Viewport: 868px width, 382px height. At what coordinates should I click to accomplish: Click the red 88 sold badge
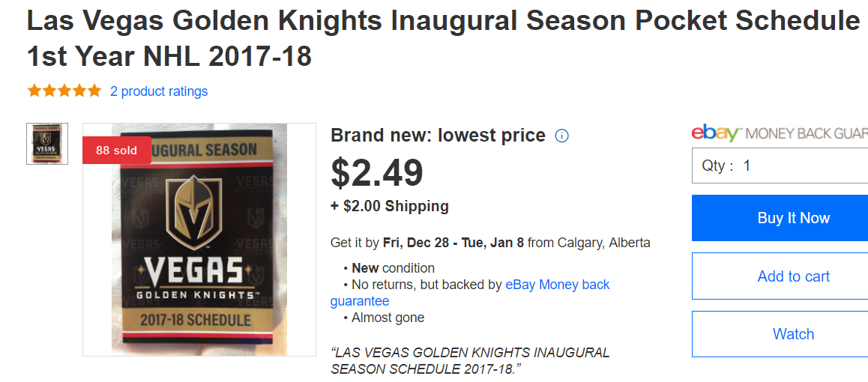(116, 150)
